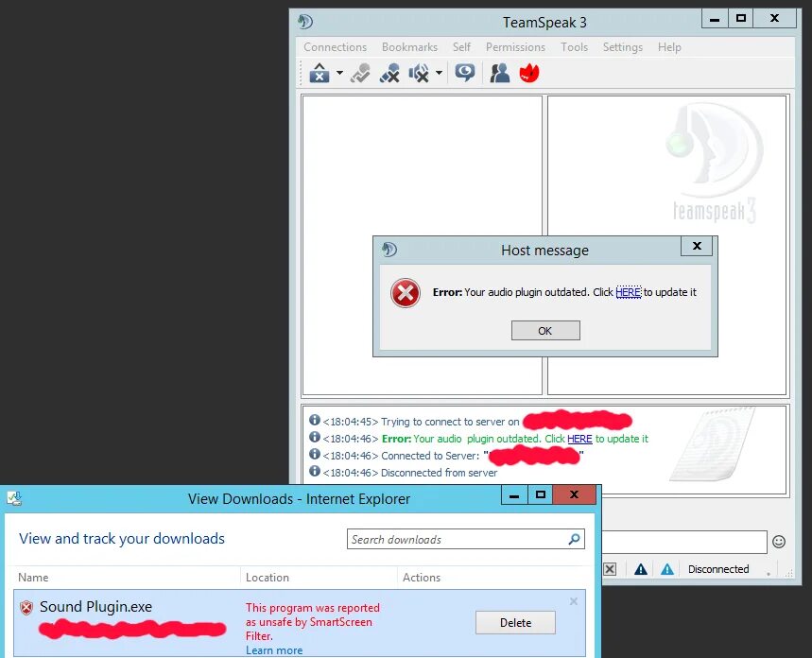The width and height of the screenshot is (812, 658).
Task: Open the Bookmarks menu
Action: click(409, 47)
